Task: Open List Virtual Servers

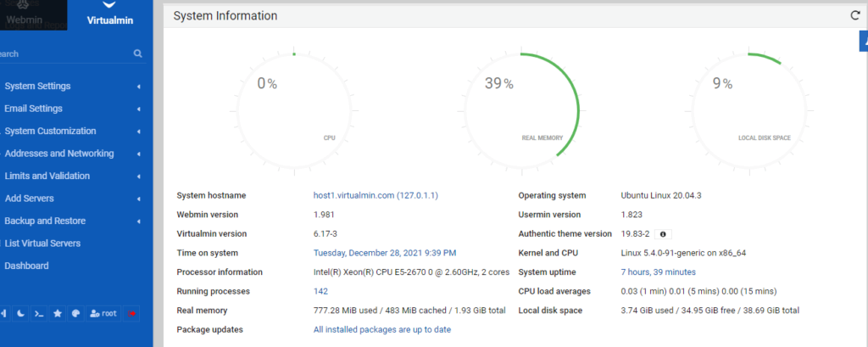Action: [42, 243]
